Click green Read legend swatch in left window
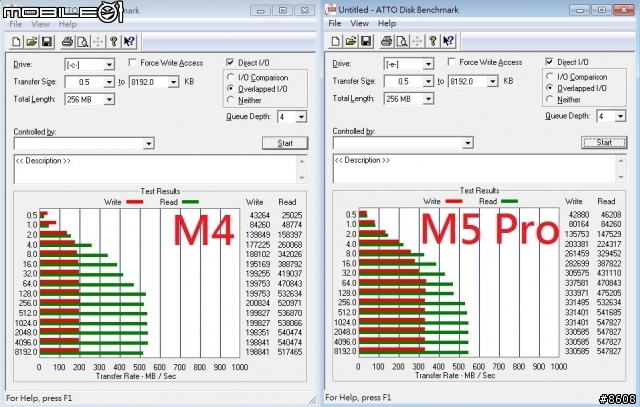Viewport: 640px width, 407px height. pos(190,202)
